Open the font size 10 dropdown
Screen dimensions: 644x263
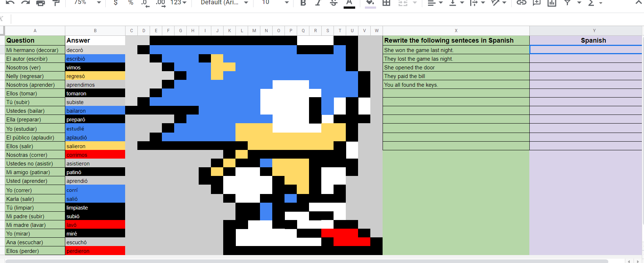pos(275,3)
